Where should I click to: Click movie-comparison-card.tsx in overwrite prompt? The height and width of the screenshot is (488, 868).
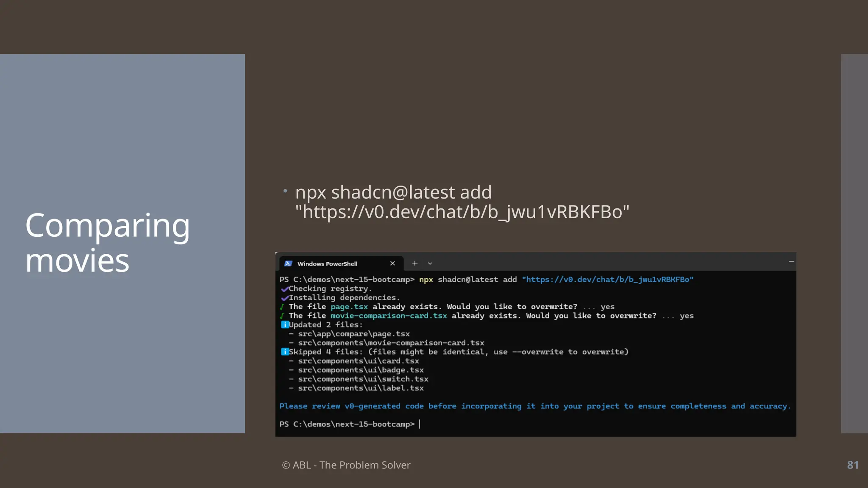pyautogui.click(x=389, y=316)
